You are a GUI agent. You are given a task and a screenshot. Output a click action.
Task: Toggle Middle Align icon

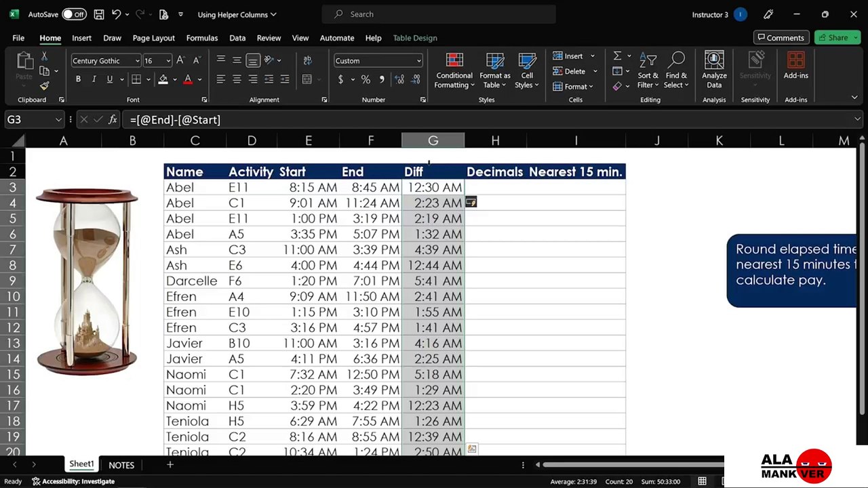click(237, 60)
